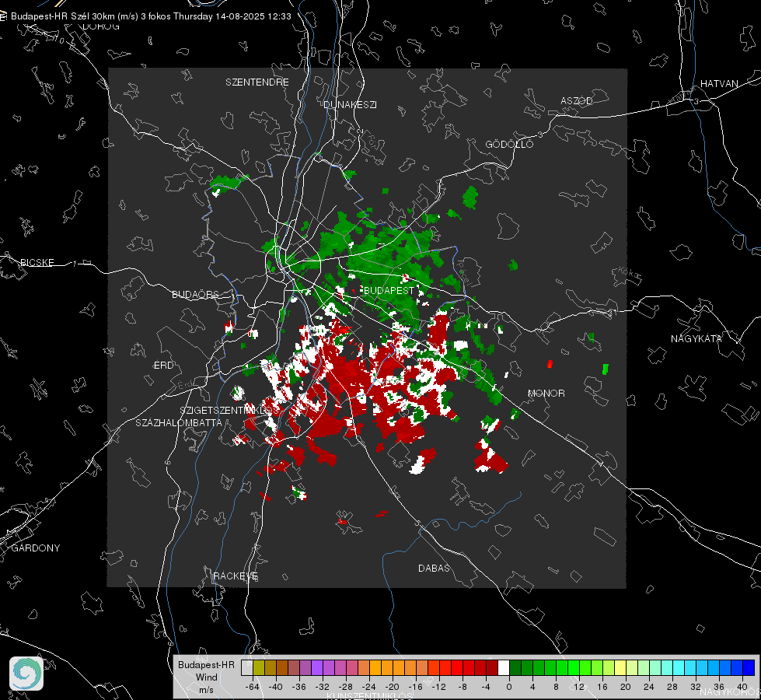The width and height of the screenshot is (761, 700).
Task: Click the GÖDÖLLÖ label
Action: (x=509, y=144)
